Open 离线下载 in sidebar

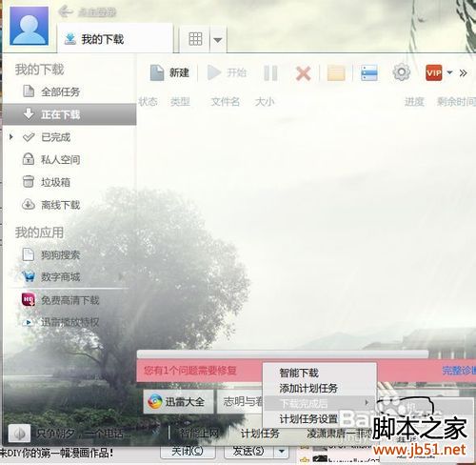(x=69, y=205)
